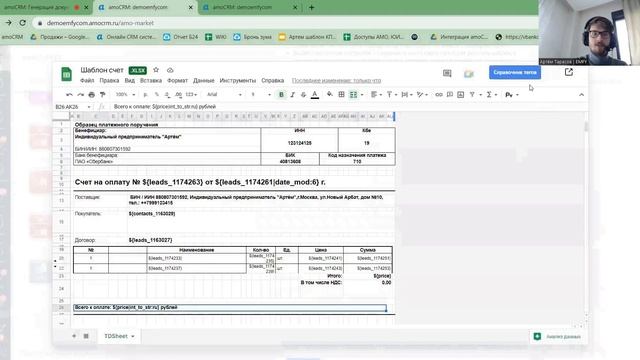Redo the last action
Image resolution: width=640 pixels, height=360 pixels.
tap(80, 95)
